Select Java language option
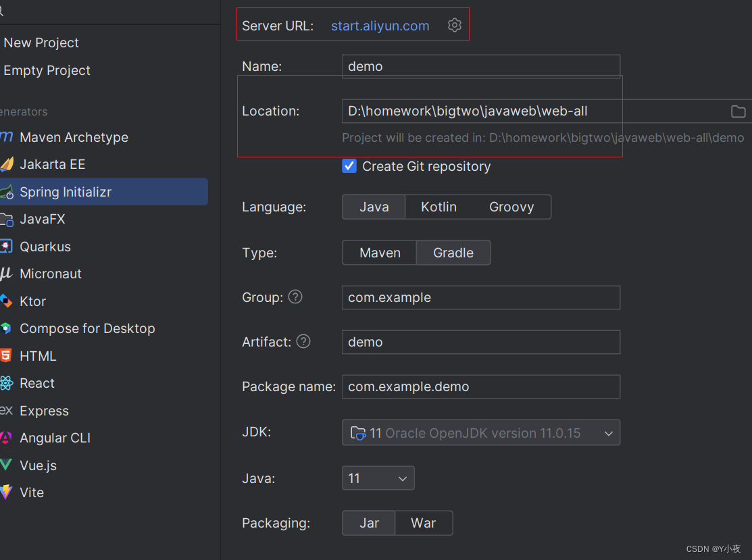 374,207
